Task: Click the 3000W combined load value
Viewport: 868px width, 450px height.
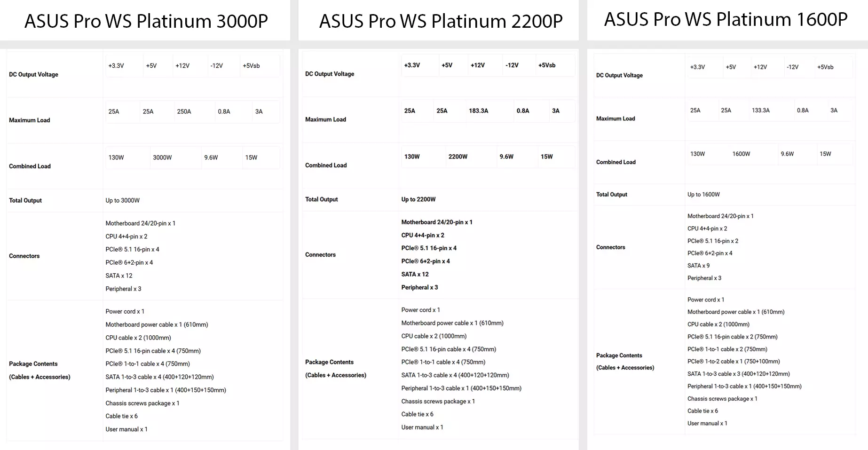Action: (x=162, y=158)
